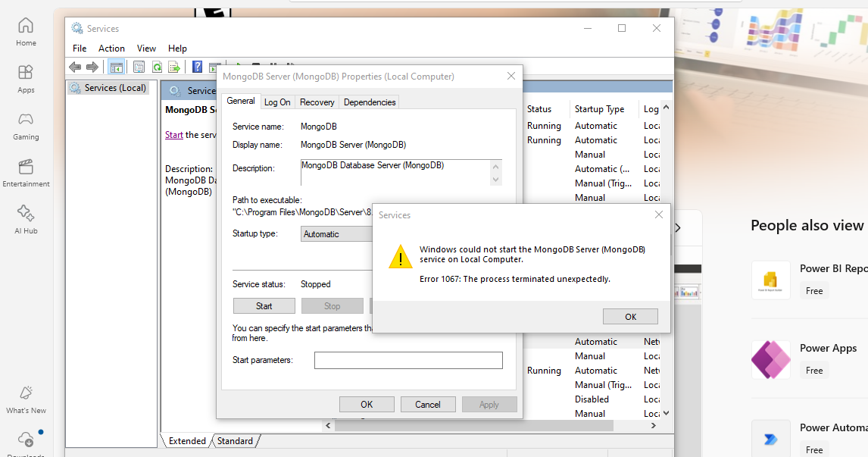
Task: Open the View menu
Action: (147, 49)
